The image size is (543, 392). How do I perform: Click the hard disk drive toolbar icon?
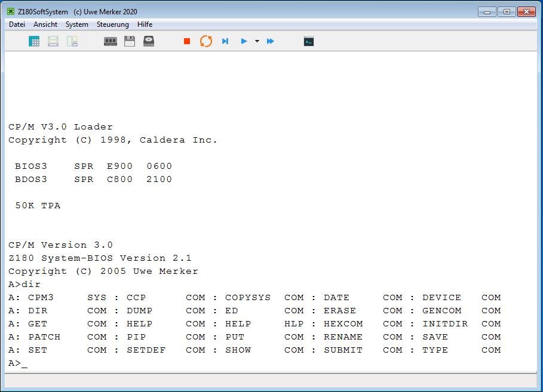coord(149,42)
